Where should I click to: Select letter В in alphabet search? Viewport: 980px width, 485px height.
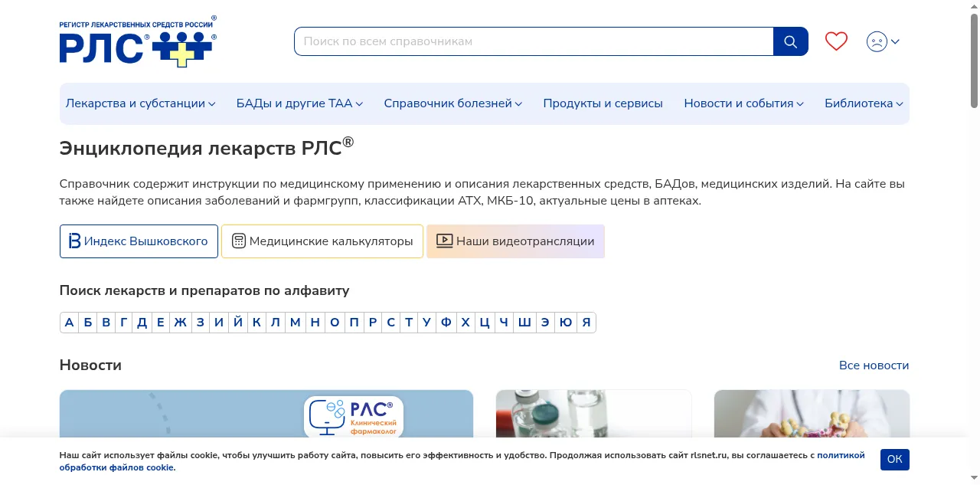[x=106, y=323]
